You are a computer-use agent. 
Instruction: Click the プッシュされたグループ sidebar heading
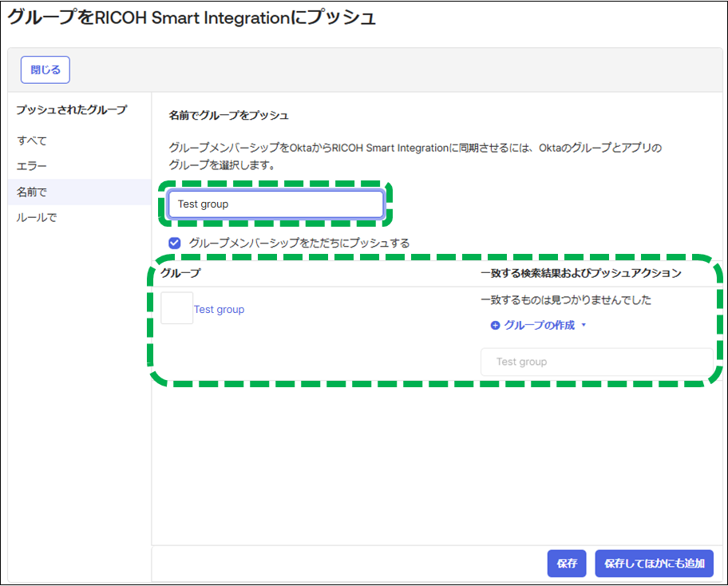pos(72,109)
